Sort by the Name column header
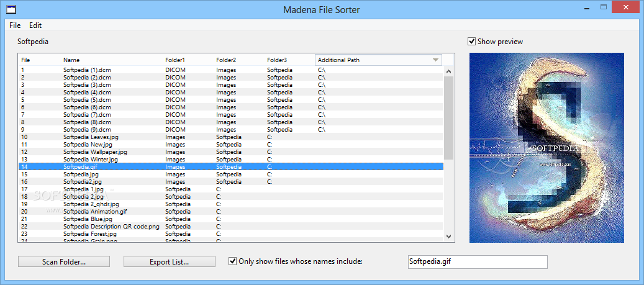 71,60
